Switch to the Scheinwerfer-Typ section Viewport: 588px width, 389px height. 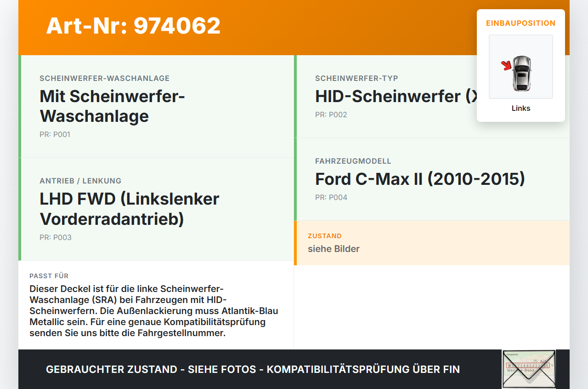pyautogui.click(x=356, y=78)
